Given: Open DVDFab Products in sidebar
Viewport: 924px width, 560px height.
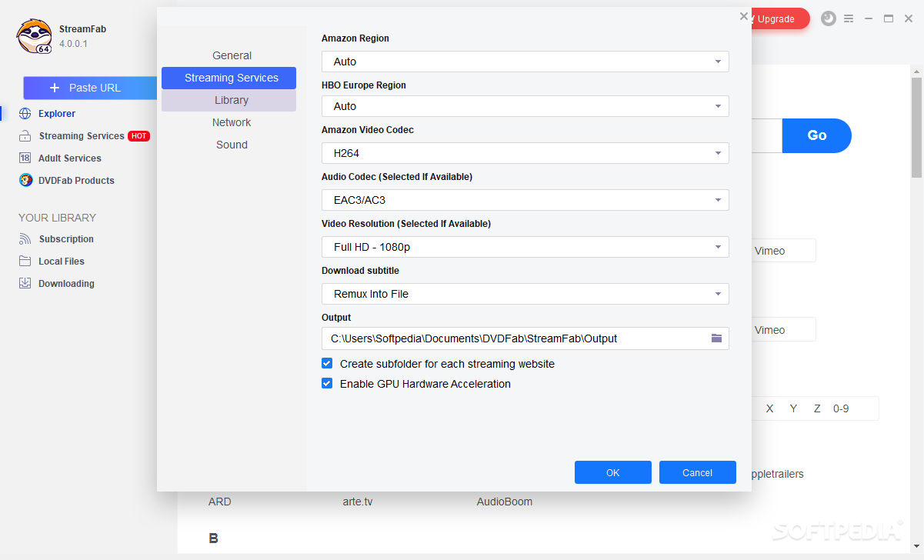Looking at the screenshot, I should 66,181.
